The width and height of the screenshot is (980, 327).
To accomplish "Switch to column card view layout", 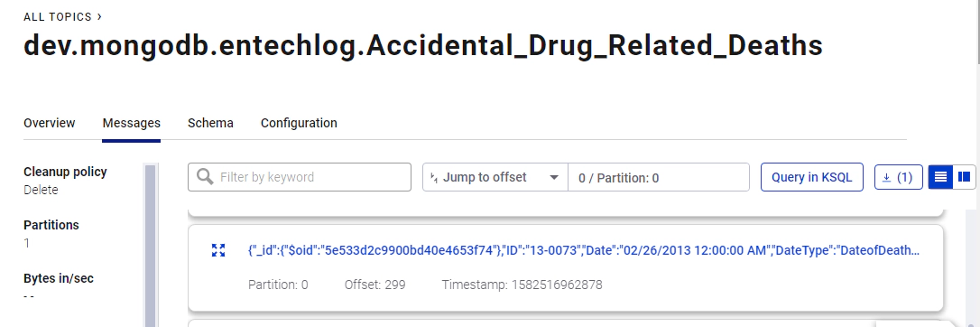I will coord(964,177).
